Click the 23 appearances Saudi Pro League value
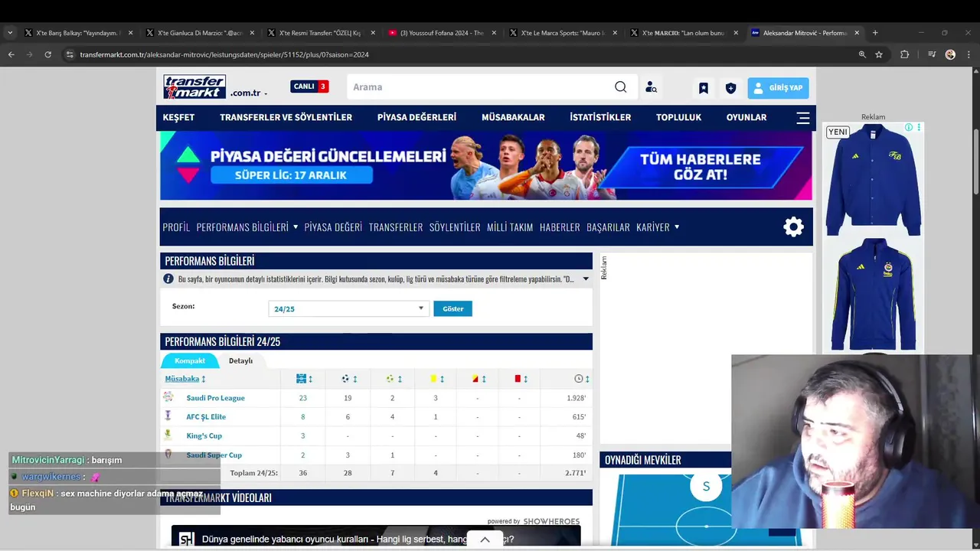Image resolution: width=980 pixels, height=551 pixels. pyautogui.click(x=303, y=398)
